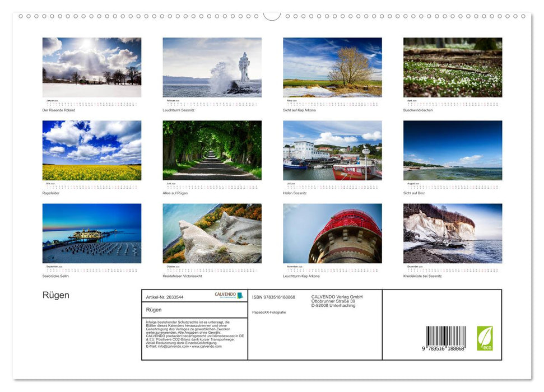The image size is (544, 392).
Task: Open the February photo Leuchtturm Sassnitz
Action: tap(211, 67)
